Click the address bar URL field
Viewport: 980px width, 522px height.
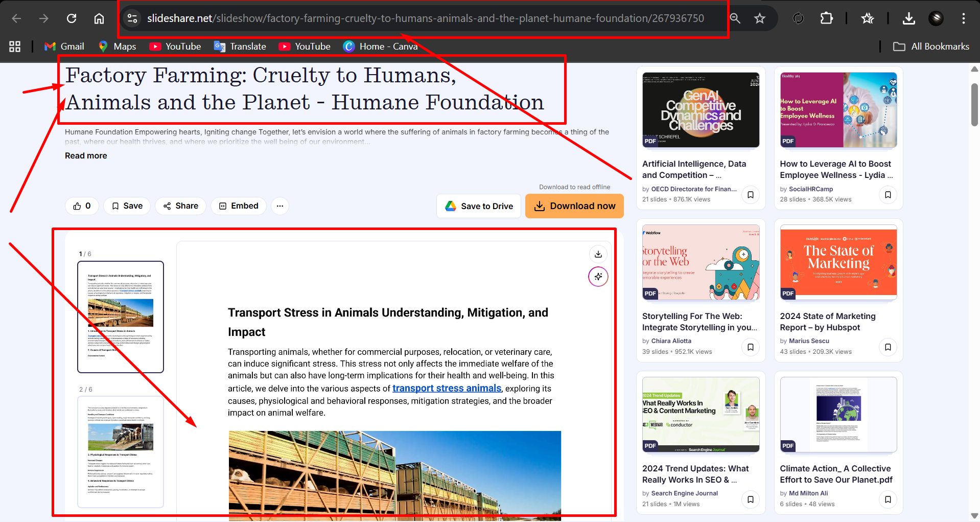(425, 18)
